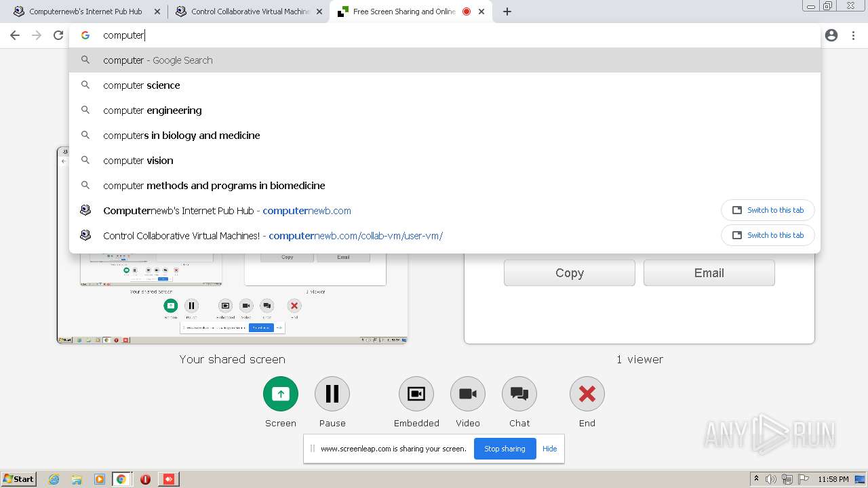This screenshot has width=868, height=488.
Task: Click the red taskbar app icon after Opera
Action: pyautogui.click(x=169, y=479)
